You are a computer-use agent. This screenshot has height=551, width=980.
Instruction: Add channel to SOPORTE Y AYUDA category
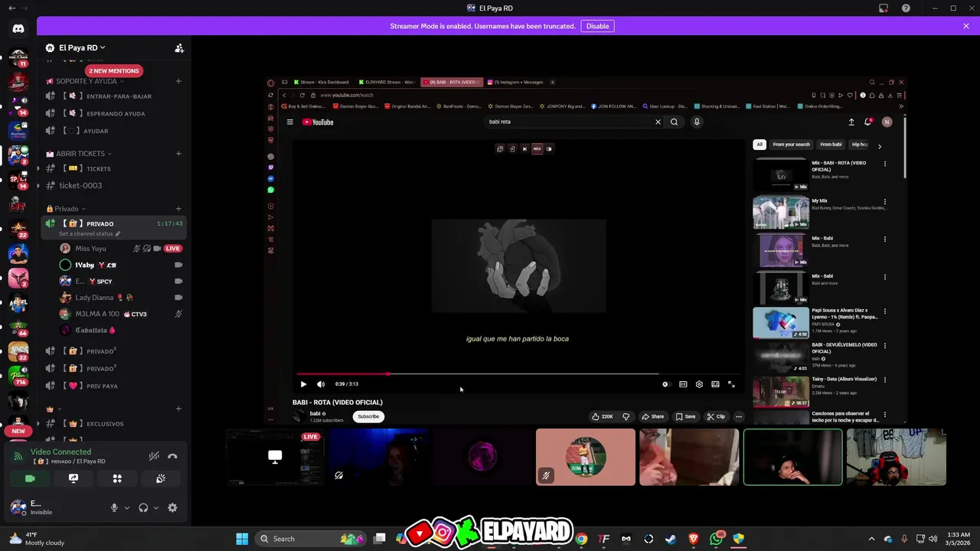pyautogui.click(x=178, y=81)
